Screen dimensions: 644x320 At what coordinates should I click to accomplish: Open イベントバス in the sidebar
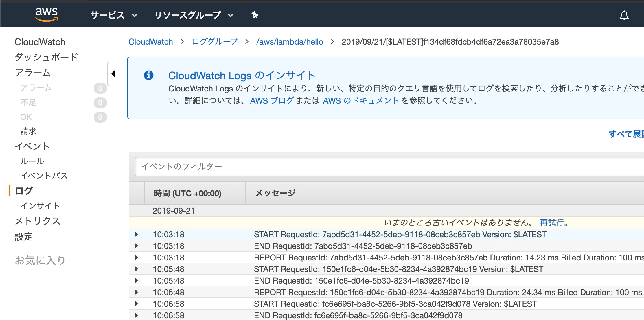pyautogui.click(x=44, y=176)
